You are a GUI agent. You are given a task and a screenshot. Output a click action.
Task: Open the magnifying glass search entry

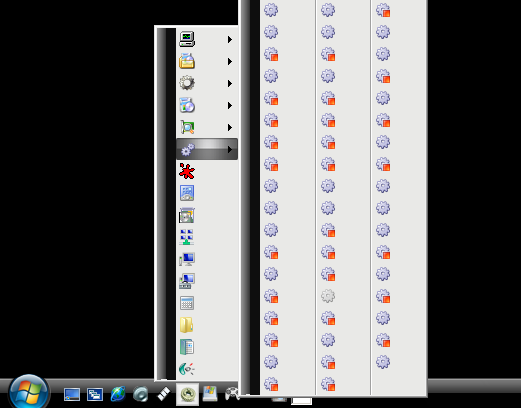(x=207, y=127)
